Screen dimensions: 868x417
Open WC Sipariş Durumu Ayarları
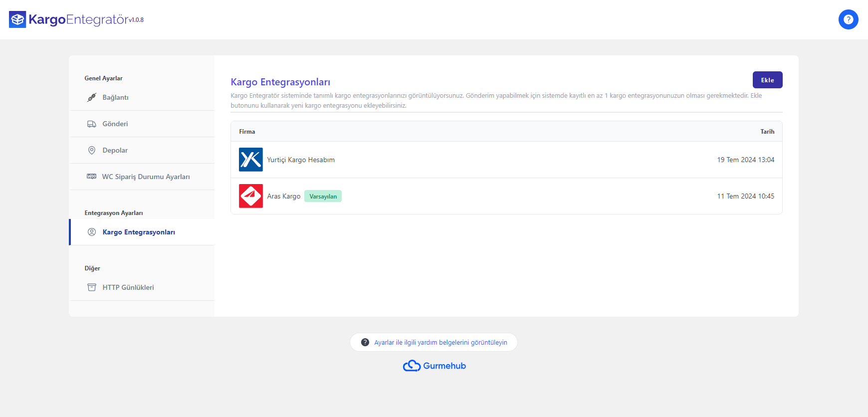coord(142,177)
